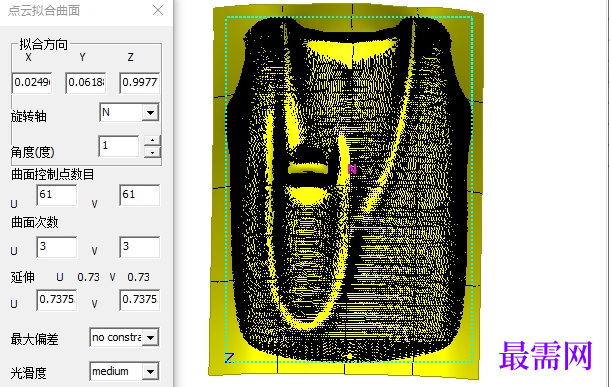Click the magenta N axis marker
Screen dimensions: 611x387
tap(352, 169)
